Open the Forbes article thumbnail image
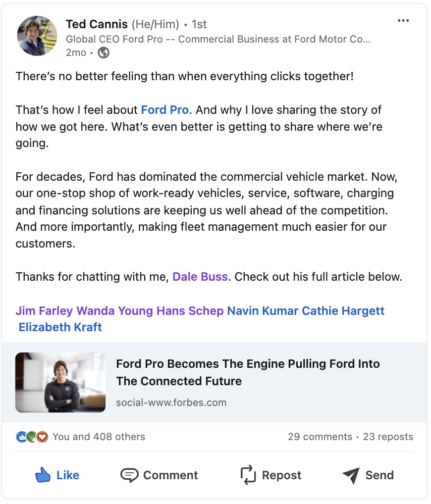This screenshot has width=431, height=504. (x=60, y=383)
